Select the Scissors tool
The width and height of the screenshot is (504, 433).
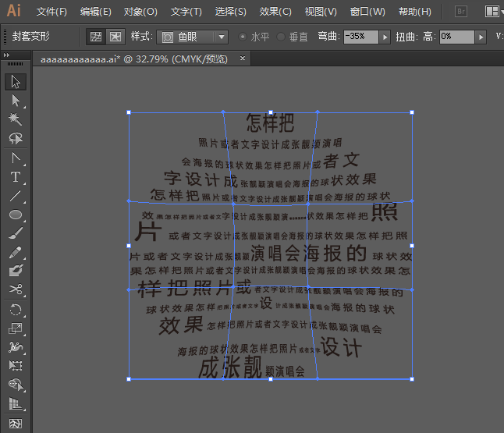coord(16,289)
